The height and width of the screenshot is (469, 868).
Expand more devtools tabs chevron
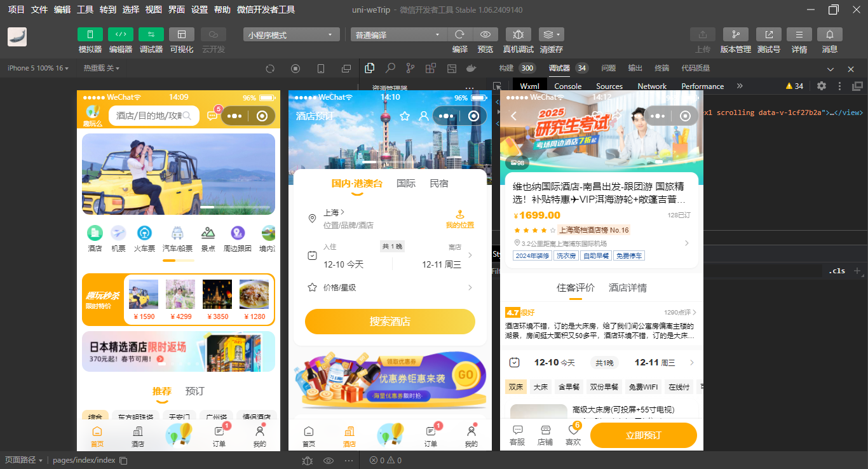click(740, 86)
